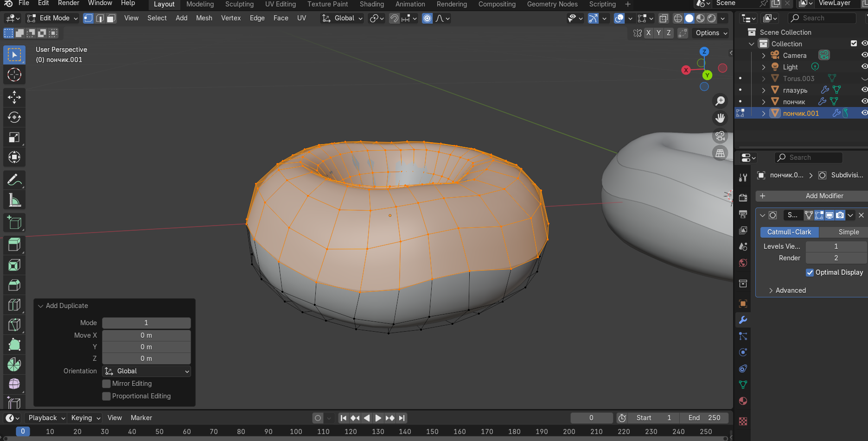Activate the Add Cube tool
This screenshot has width=868, height=441.
pyautogui.click(x=14, y=222)
